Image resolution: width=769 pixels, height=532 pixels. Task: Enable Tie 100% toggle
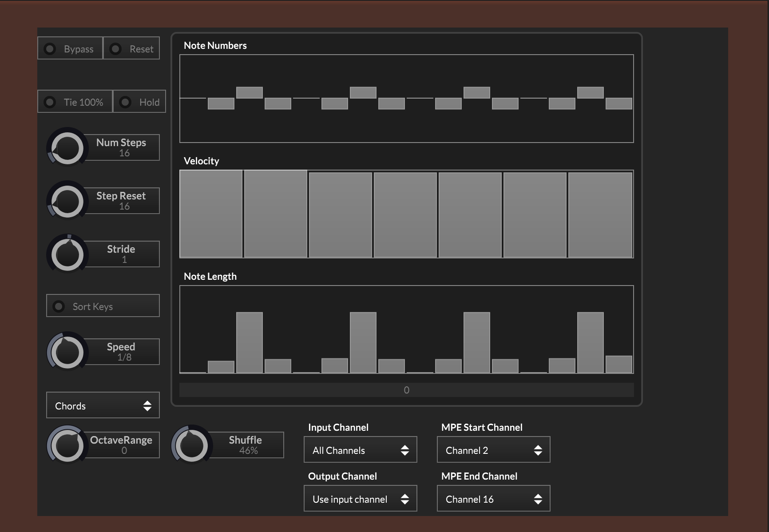tap(75, 101)
